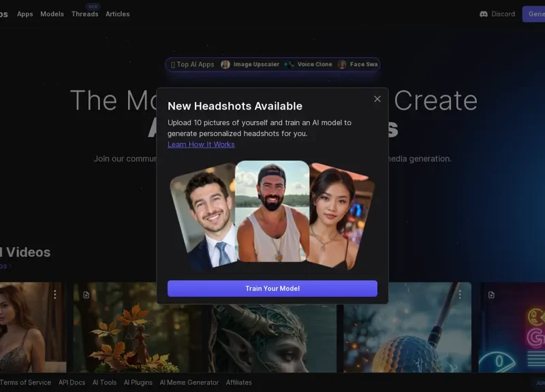Go to the Threads page
Image resolution: width=545 pixels, height=392 pixels.
tap(84, 14)
